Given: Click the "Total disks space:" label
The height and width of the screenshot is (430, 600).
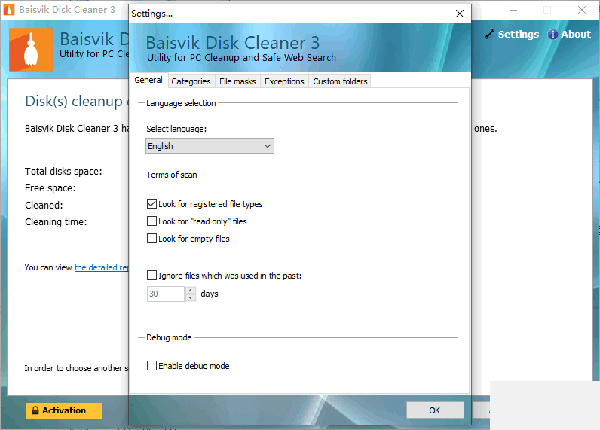Looking at the screenshot, I should point(64,171).
